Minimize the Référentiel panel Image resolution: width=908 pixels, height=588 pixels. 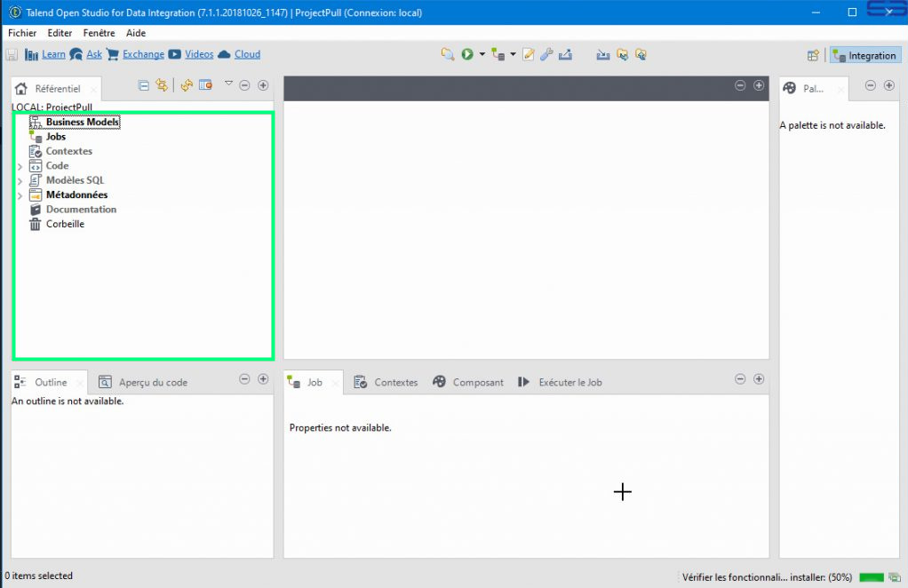click(244, 85)
